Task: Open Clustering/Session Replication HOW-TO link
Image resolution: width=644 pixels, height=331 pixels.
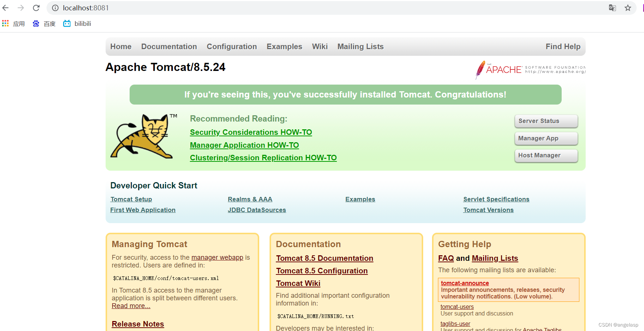Action: (263, 158)
